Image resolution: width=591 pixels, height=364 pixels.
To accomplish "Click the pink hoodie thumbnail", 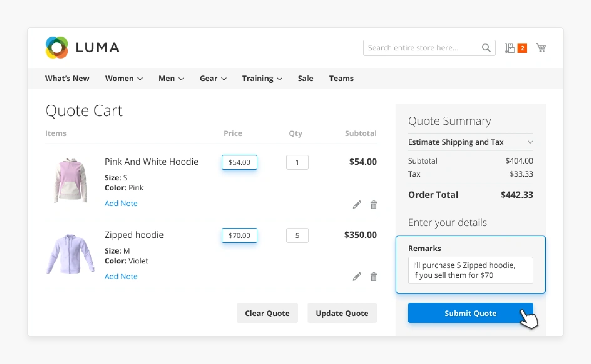I will tap(71, 180).
